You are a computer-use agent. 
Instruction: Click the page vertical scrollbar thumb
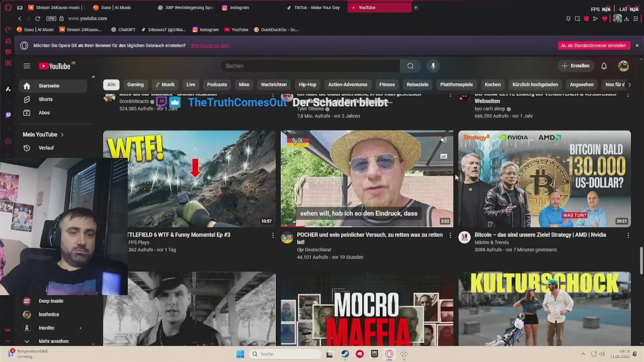[640, 261]
